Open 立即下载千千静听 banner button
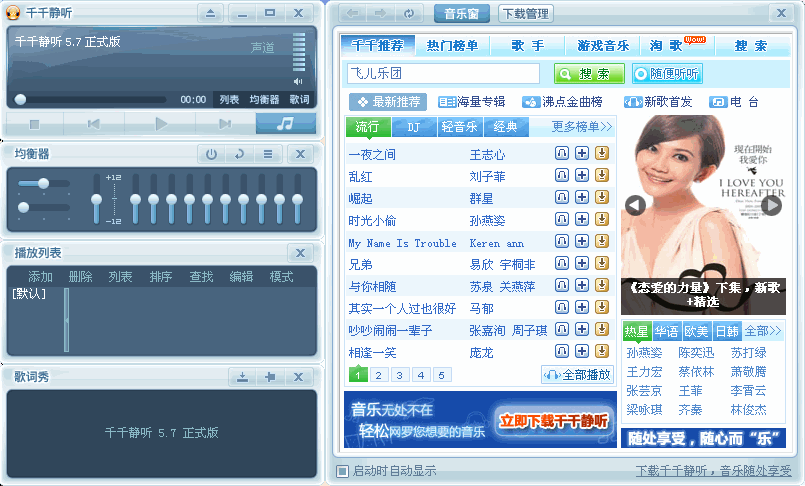 point(553,421)
